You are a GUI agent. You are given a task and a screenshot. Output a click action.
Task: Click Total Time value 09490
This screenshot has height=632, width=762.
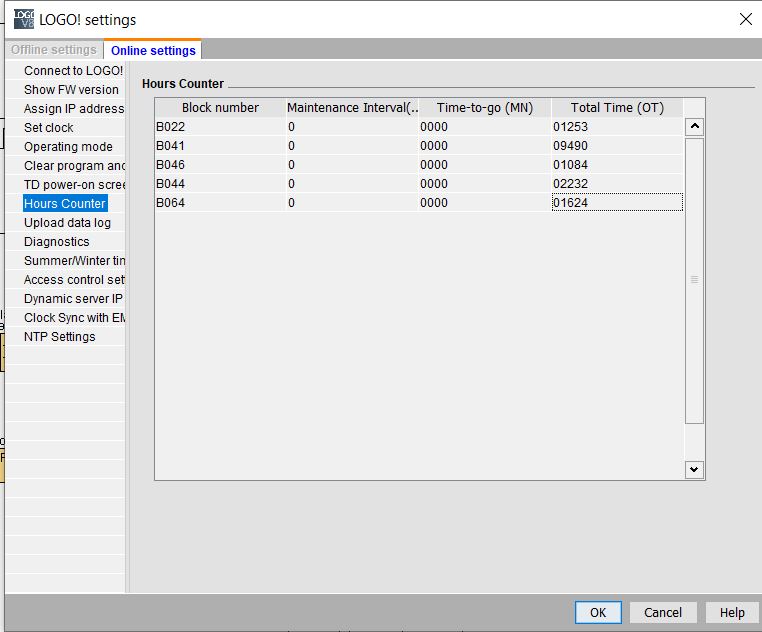(617, 146)
